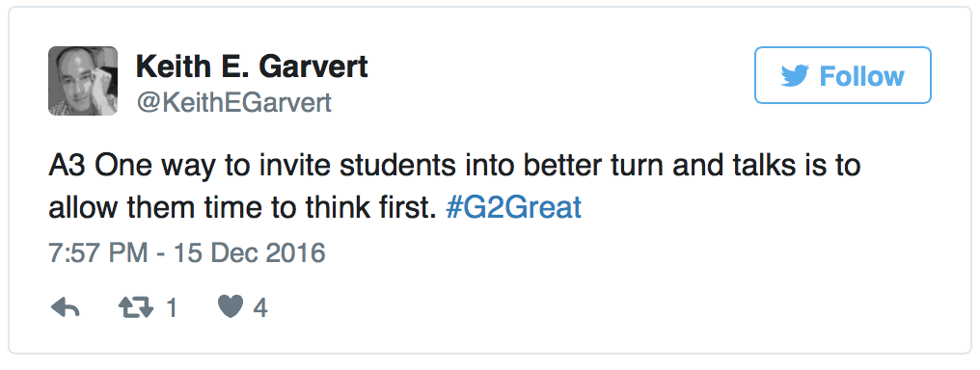Click the tweet text starting with A3
Viewport: 980px width, 370px height.
(454, 187)
